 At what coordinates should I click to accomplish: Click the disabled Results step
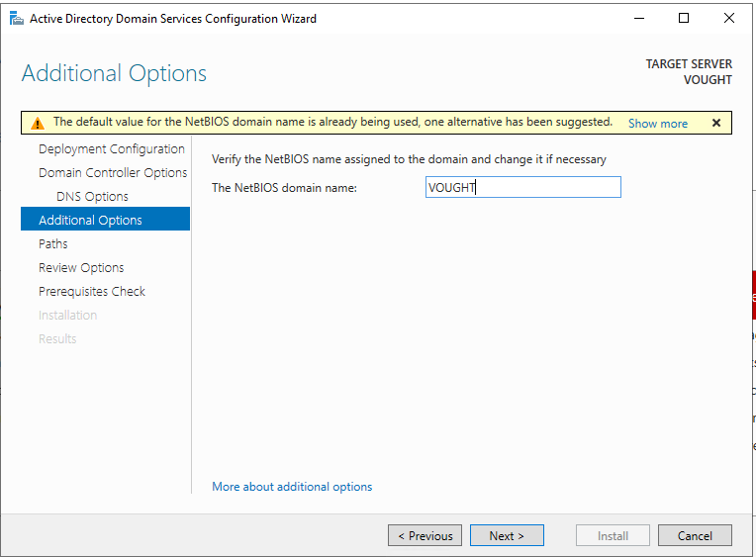(57, 338)
